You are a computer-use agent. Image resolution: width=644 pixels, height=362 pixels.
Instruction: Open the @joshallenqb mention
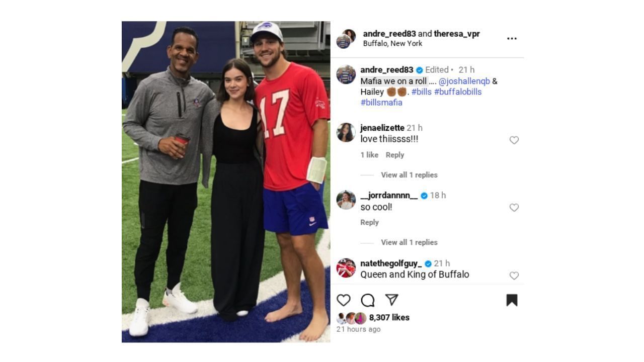(x=464, y=81)
